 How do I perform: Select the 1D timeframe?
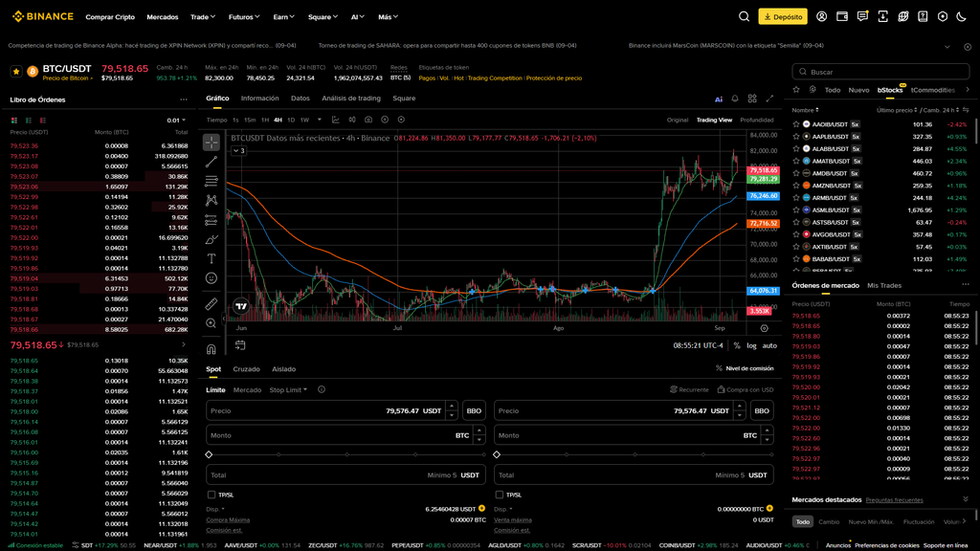tap(291, 120)
